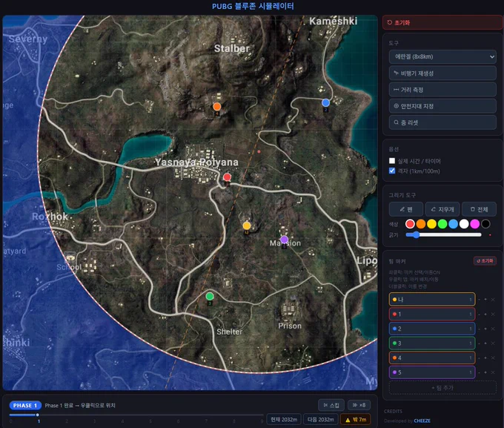Click the red 초기화 reset button at top
The image size is (504, 428).
pyautogui.click(x=442, y=23)
